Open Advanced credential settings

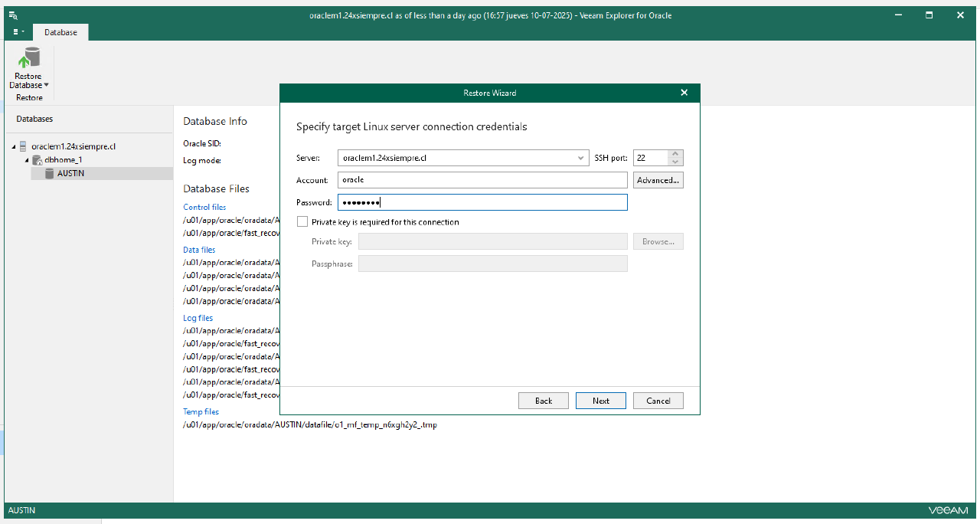point(658,180)
